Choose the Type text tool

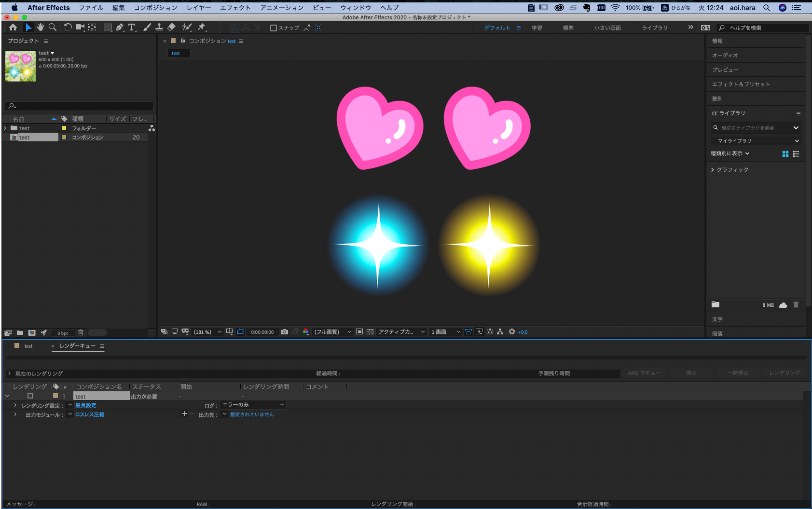[132, 28]
